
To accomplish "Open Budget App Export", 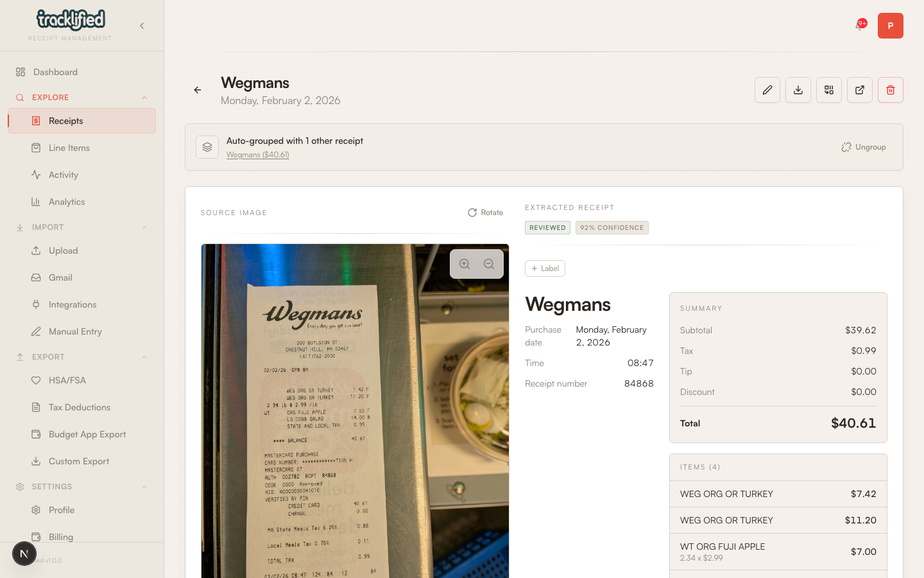I will click(81, 434).
